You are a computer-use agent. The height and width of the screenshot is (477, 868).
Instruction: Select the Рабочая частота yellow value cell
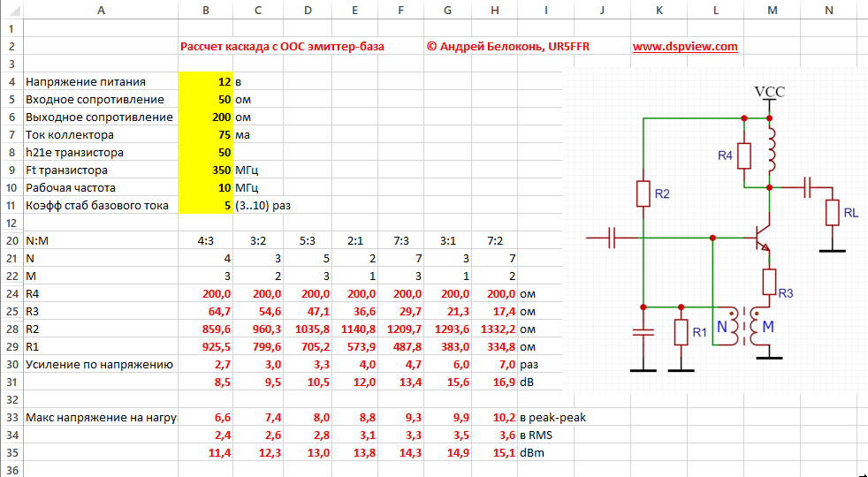click(x=205, y=187)
